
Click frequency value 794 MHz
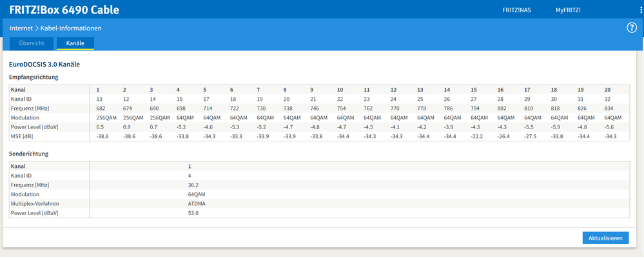tap(475, 108)
